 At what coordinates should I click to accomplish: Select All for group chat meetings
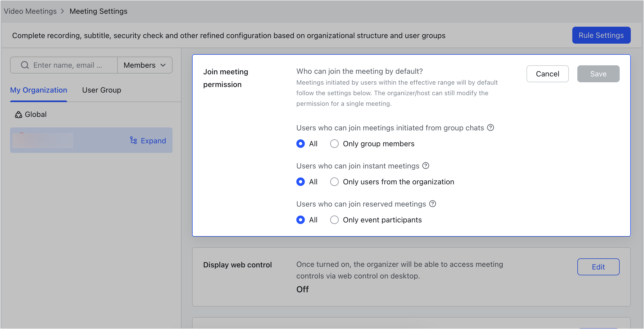coord(301,144)
